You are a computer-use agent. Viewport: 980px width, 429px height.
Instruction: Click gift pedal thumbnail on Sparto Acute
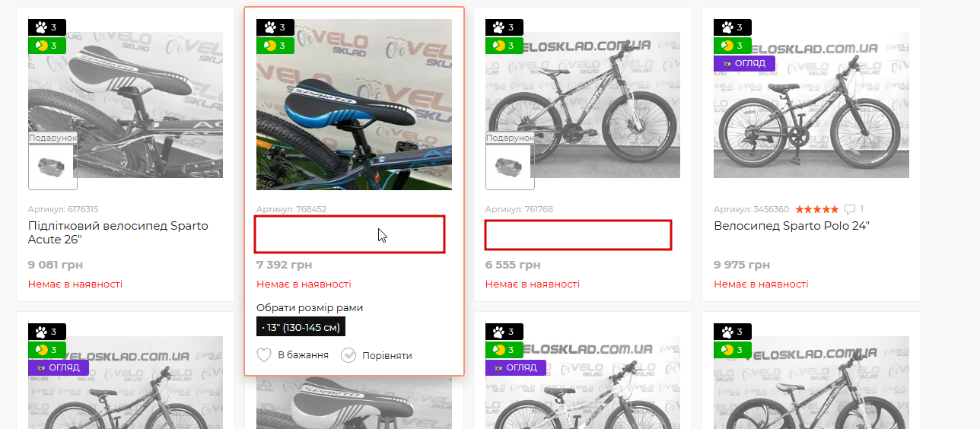coord(52,167)
